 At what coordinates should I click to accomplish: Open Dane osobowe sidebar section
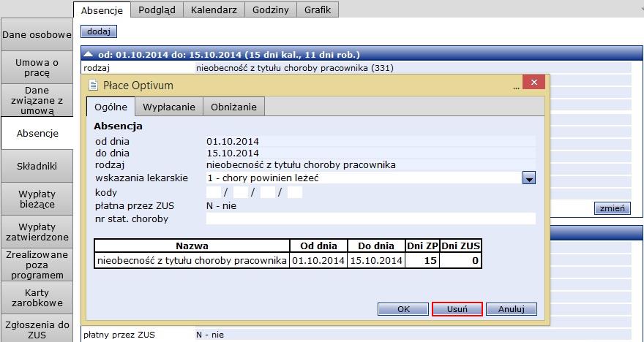pos(37,35)
